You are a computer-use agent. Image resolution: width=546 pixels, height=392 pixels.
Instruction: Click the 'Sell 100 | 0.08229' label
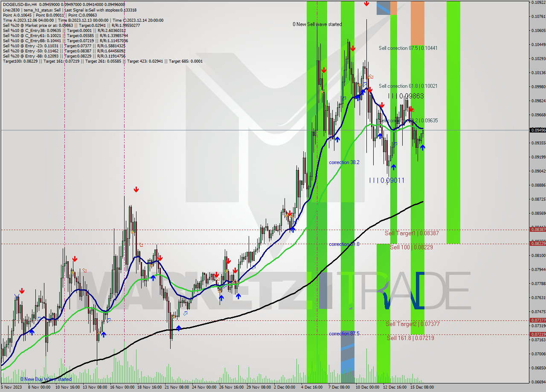tap(411, 247)
